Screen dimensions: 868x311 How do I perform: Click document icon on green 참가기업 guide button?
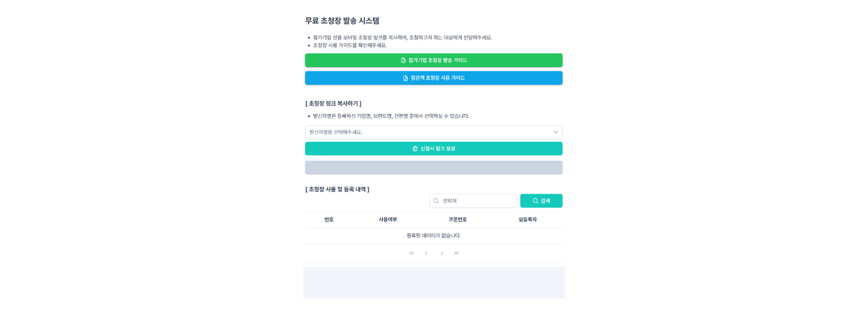point(404,60)
